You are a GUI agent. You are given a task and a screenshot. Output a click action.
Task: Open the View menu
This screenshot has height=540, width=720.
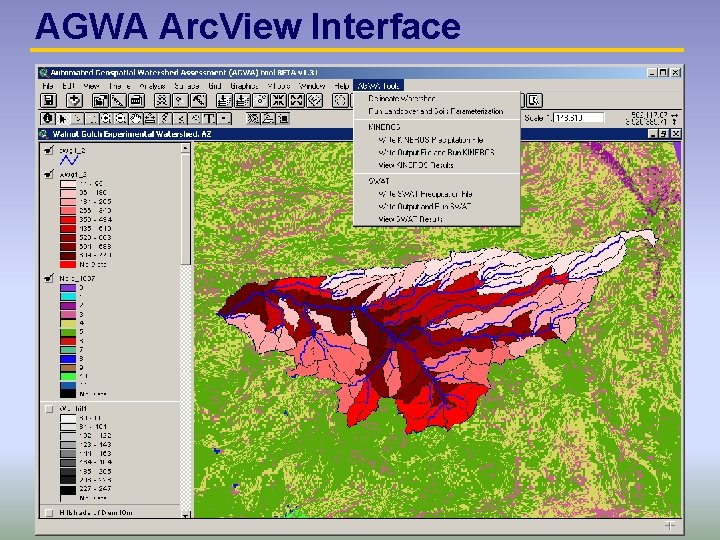click(91, 86)
